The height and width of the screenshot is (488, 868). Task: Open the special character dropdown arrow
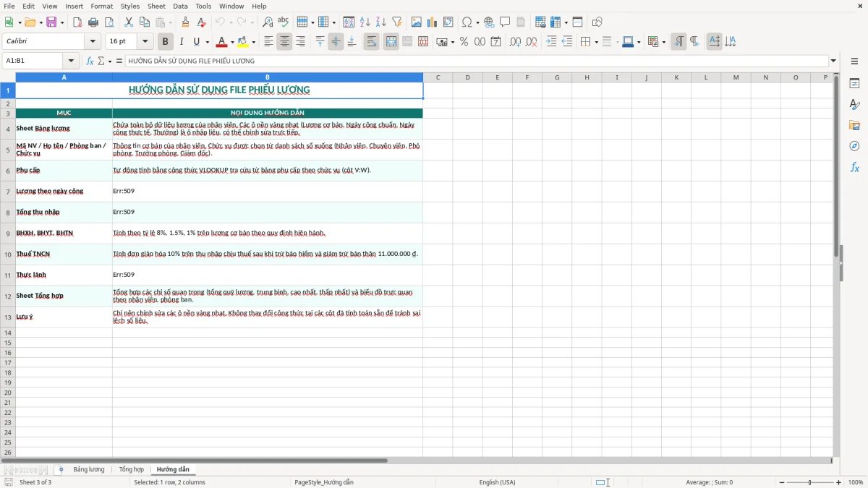[x=477, y=22]
